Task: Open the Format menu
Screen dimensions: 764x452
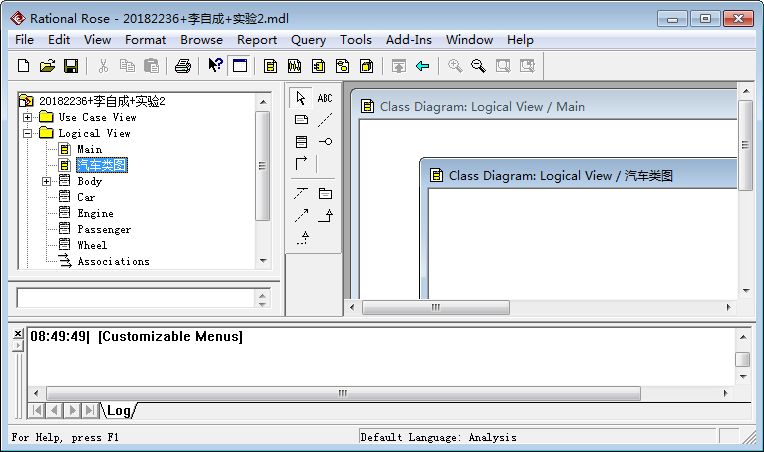Action: click(145, 40)
